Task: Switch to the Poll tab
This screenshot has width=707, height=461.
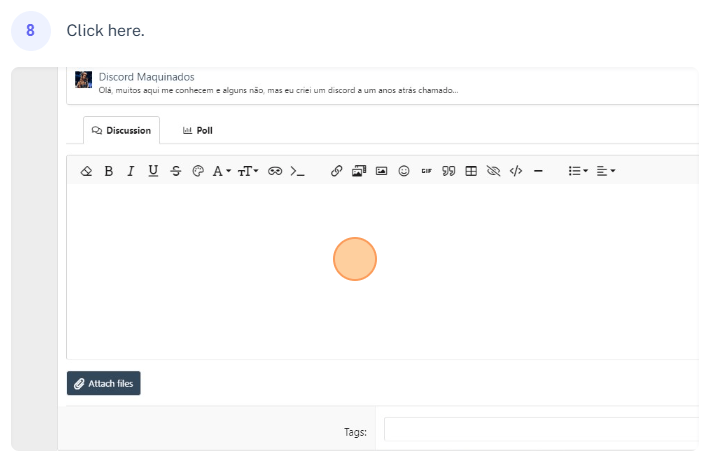Action: click(x=197, y=130)
